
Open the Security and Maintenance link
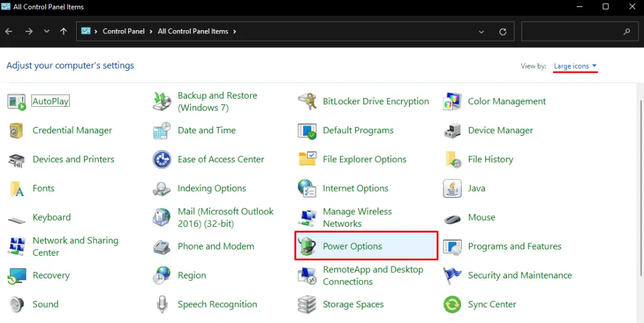pos(520,275)
